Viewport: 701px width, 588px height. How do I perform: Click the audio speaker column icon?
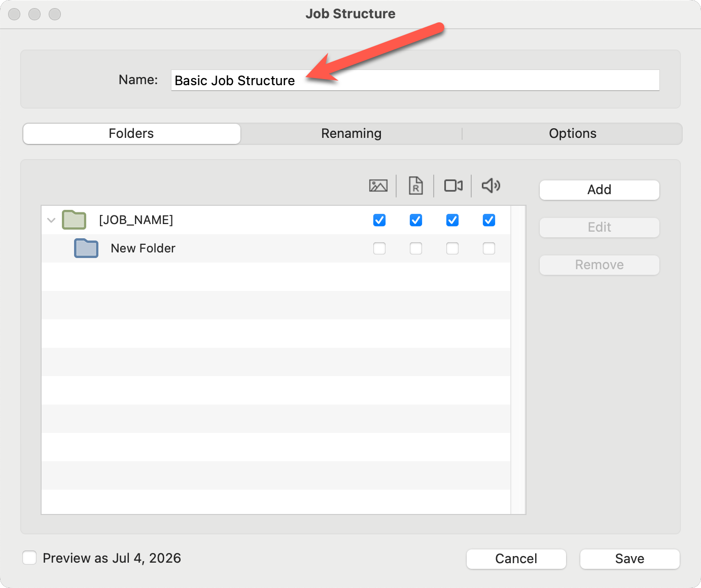pos(490,186)
